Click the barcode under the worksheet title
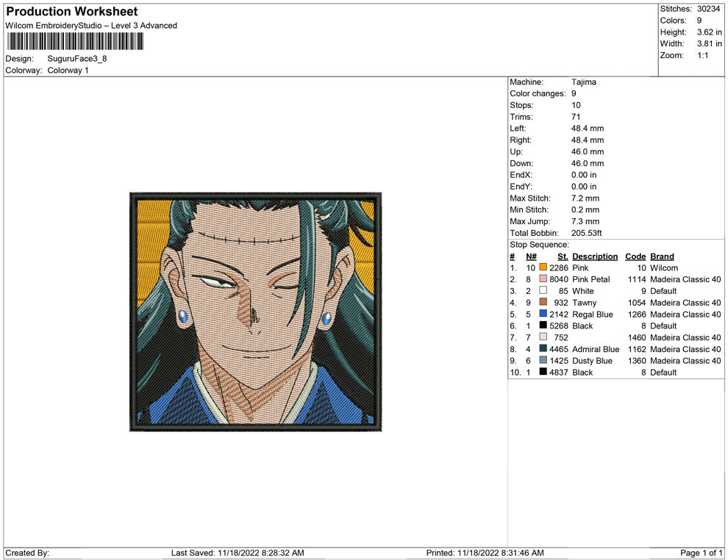728x560 pixels. [x=75, y=42]
